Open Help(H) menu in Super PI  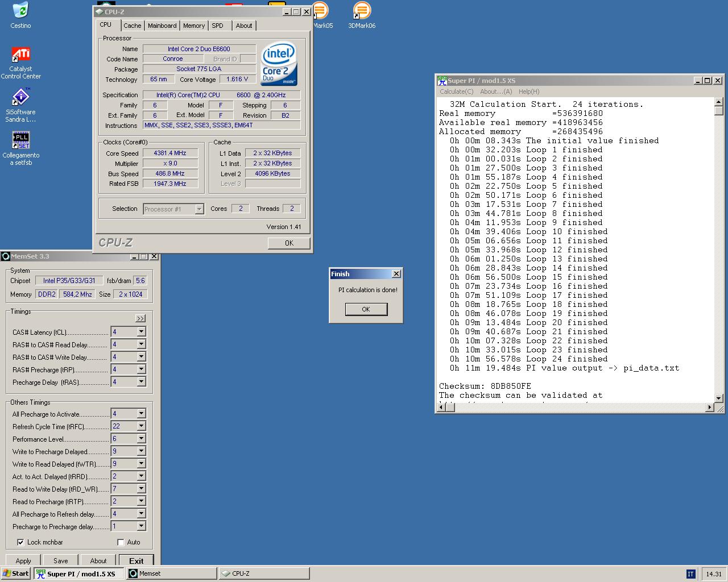tap(529, 92)
